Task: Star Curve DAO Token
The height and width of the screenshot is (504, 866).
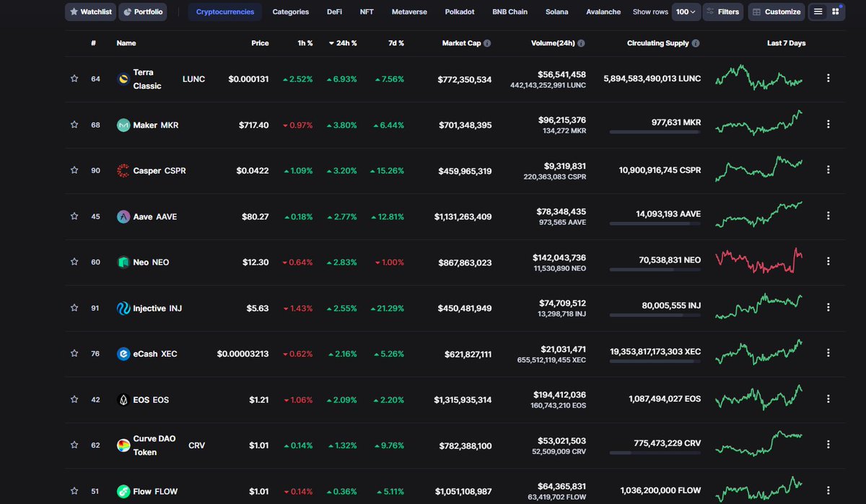Action: pos(74,446)
